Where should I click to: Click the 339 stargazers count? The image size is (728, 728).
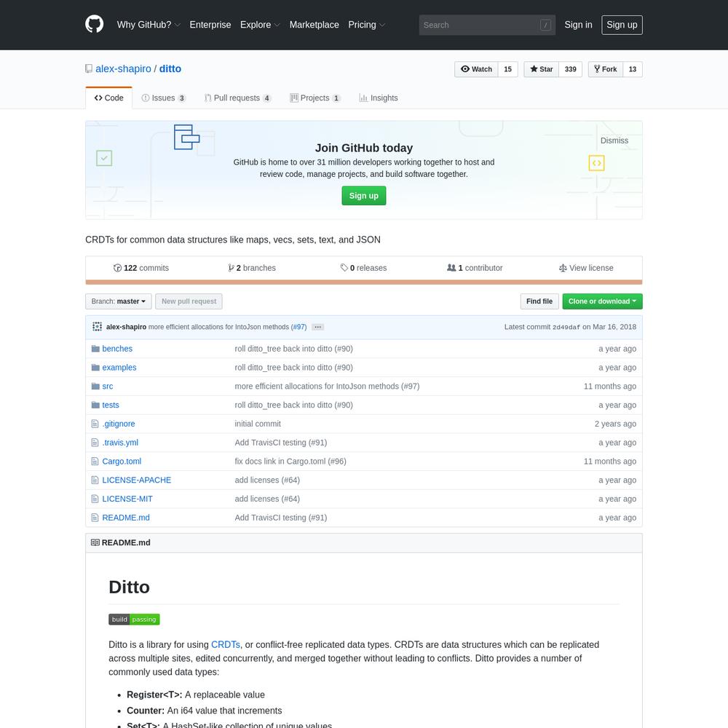(571, 69)
